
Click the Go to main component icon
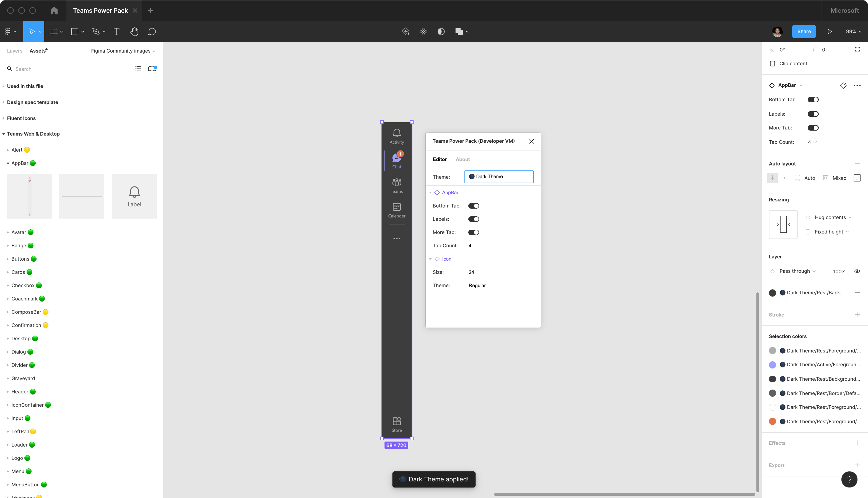point(843,85)
